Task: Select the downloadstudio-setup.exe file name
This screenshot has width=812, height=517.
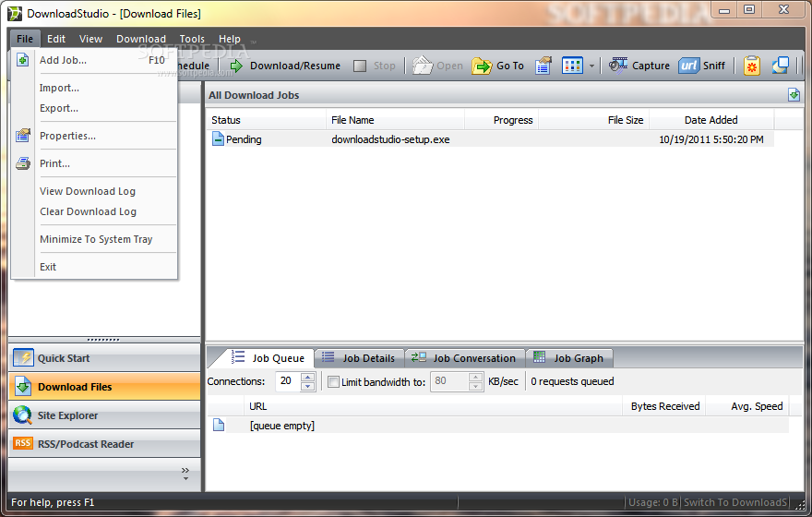Action: click(390, 139)
